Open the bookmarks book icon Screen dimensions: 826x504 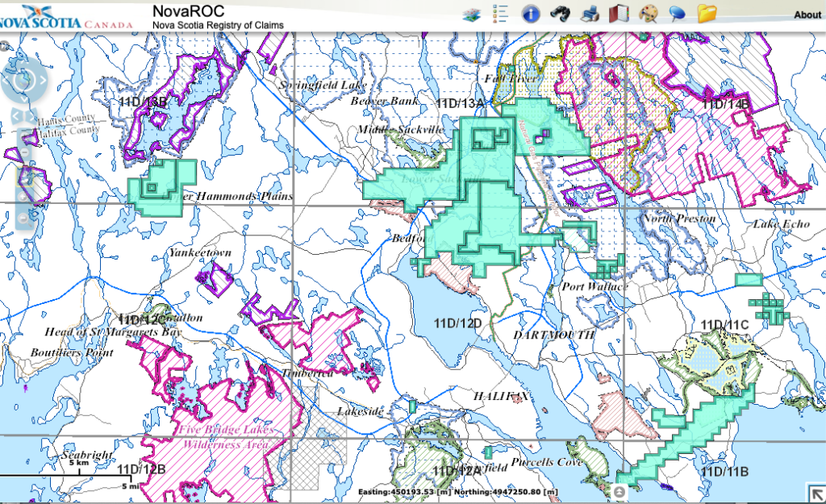pos(619,14)
